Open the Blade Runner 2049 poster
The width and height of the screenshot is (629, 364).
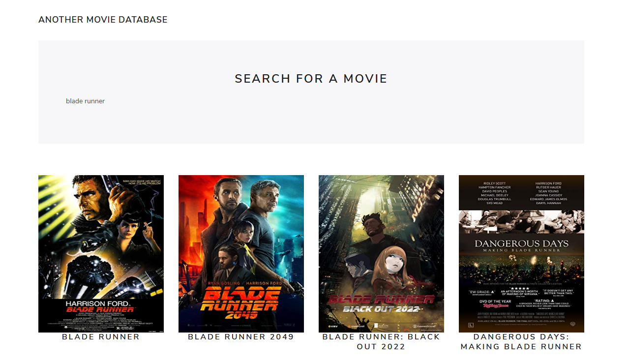(x=241, y=254)
